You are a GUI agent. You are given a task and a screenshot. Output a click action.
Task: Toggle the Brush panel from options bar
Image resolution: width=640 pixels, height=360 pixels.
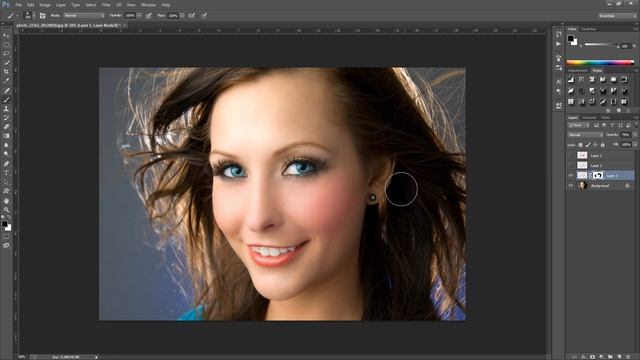(x=42, y=16)
